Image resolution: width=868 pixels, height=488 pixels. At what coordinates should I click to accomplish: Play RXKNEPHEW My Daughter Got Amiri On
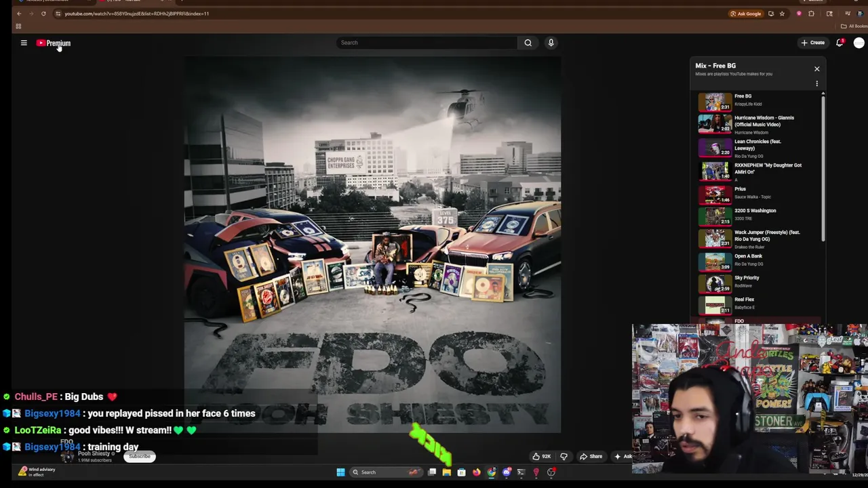click(x=759, y=171)
